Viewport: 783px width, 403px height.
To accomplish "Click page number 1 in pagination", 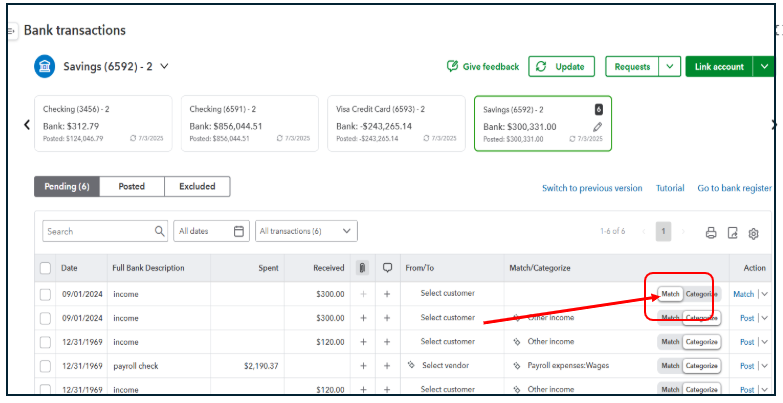I will (663, 231).
